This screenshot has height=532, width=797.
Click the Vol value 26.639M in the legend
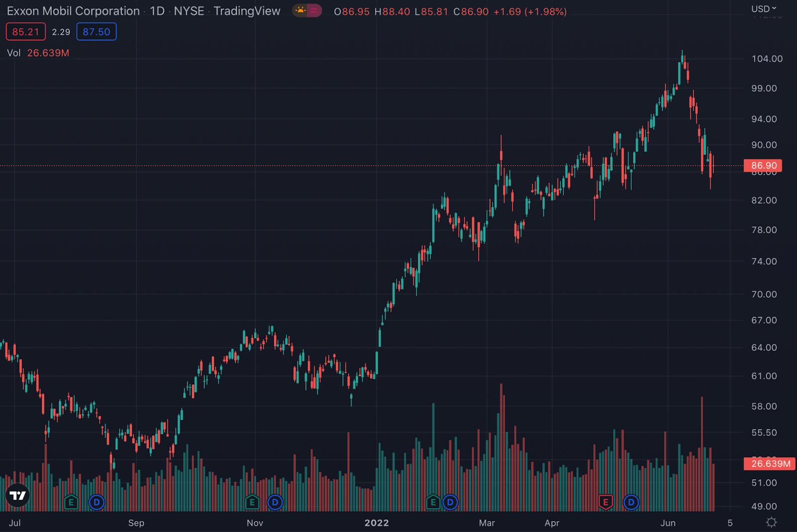click(x=48, y=53)
